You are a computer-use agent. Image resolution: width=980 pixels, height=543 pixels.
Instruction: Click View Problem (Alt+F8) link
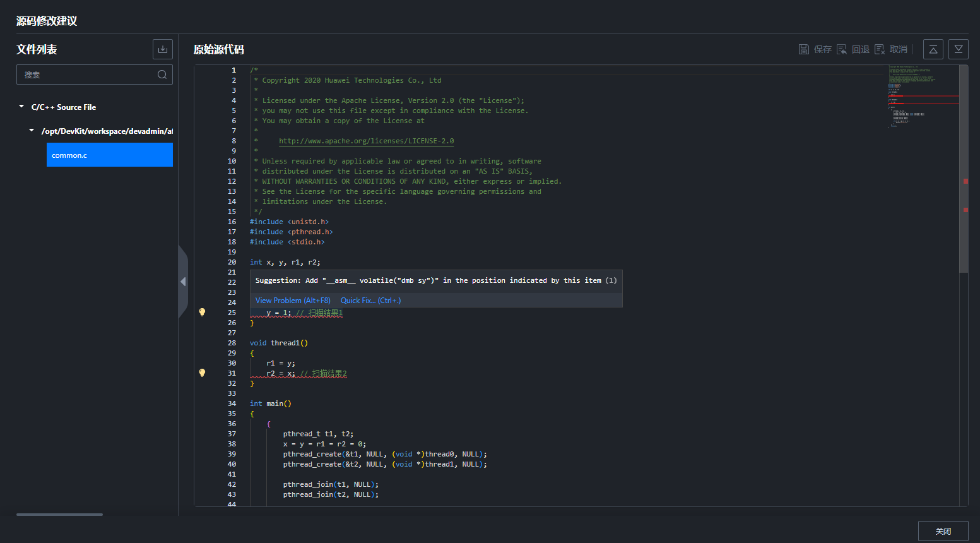(293, 301)
